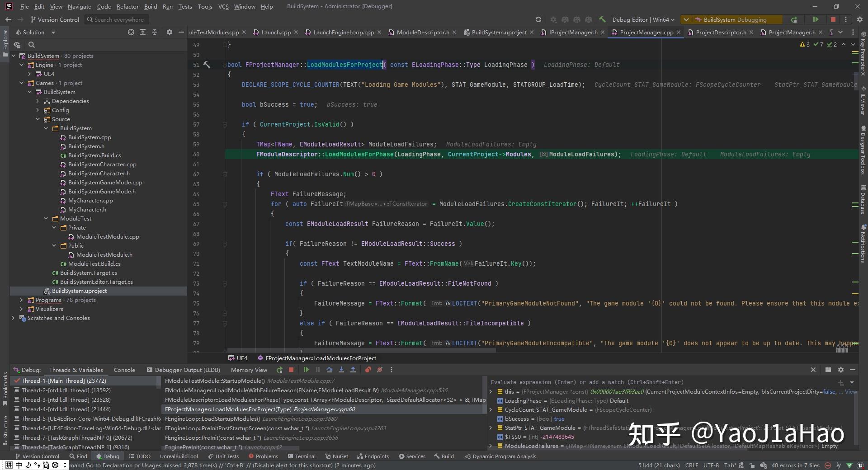The width and height of the screenshot is (868, 470).
Task: Click the Step Out debug icon
Action: [353, 370]
